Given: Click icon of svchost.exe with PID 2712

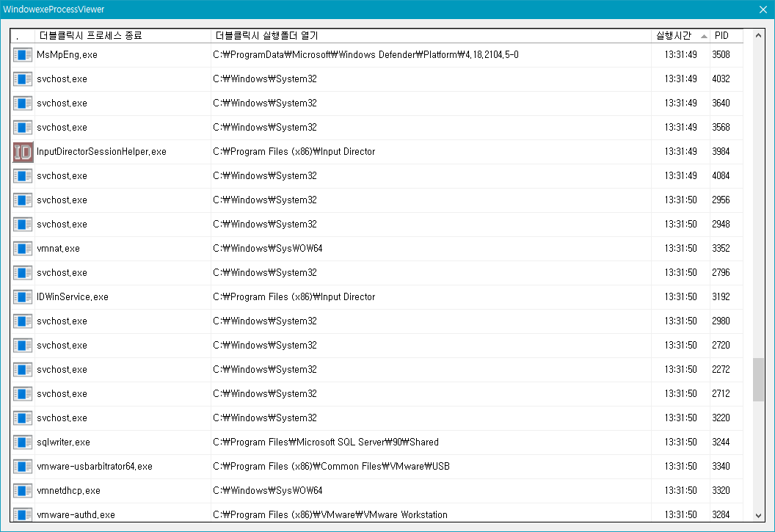Looking at the screenshot, I should tap(23, 394).
